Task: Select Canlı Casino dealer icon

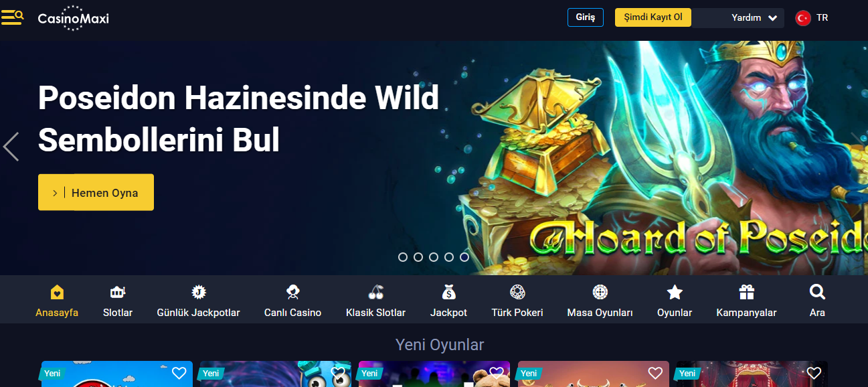Action: pyautogui.click(x=292, y=293)
